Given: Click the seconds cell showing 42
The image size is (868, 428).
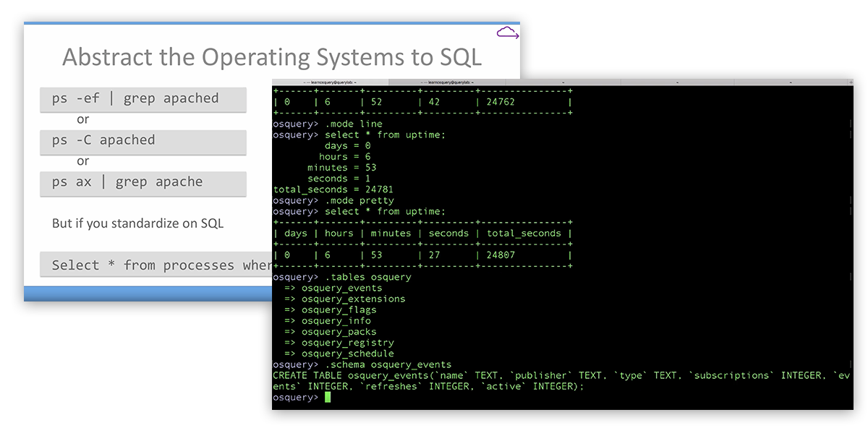Looking at the screenshot, I should click(x=434, y=102).
